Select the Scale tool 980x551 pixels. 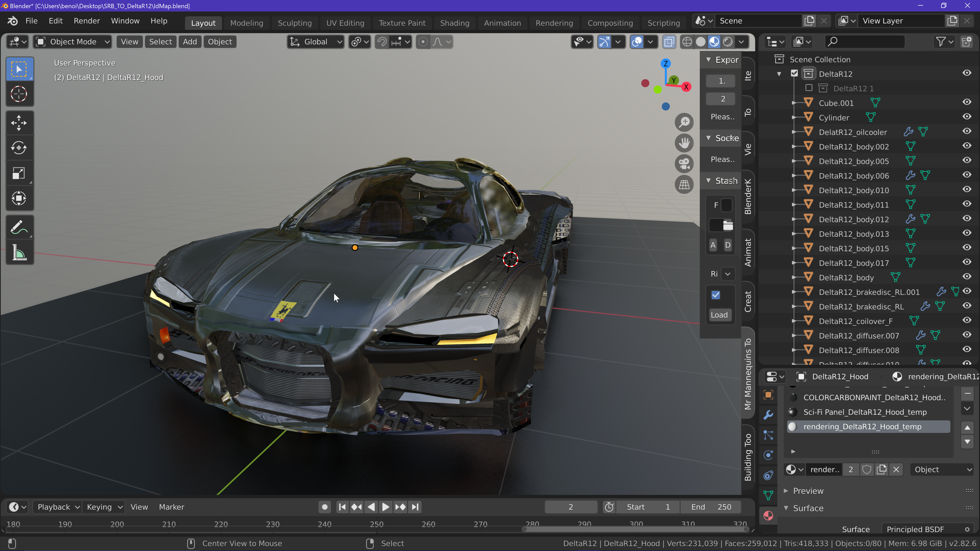19,173
